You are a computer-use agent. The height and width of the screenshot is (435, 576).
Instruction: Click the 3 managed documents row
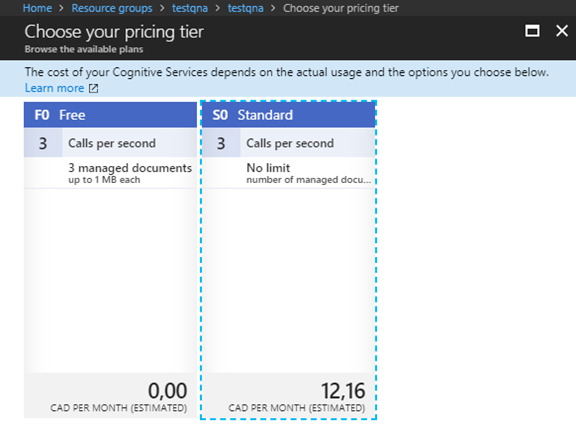(x=110, y=173)
